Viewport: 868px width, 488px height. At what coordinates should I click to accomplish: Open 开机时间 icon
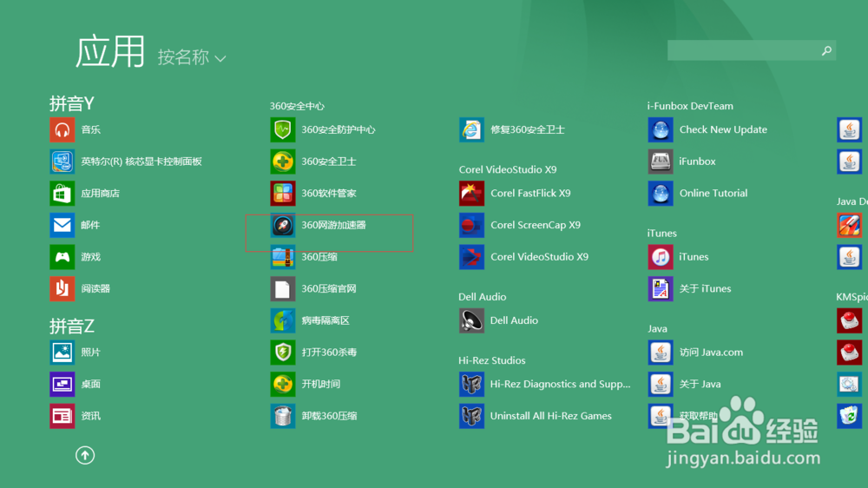pos(283,384)
